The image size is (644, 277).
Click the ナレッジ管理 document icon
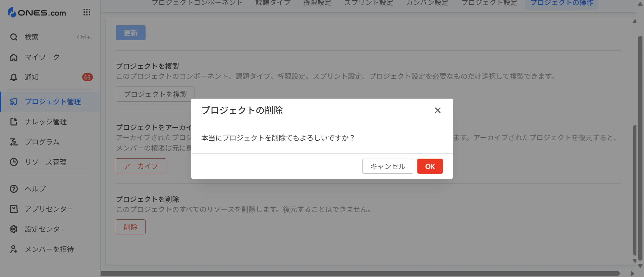14,122
